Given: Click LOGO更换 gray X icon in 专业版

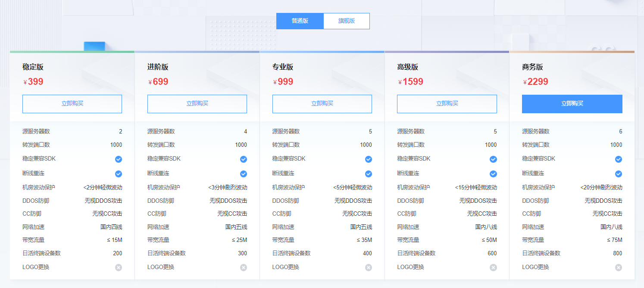Looking at the screenshot, I should click(x=369, y=267).
